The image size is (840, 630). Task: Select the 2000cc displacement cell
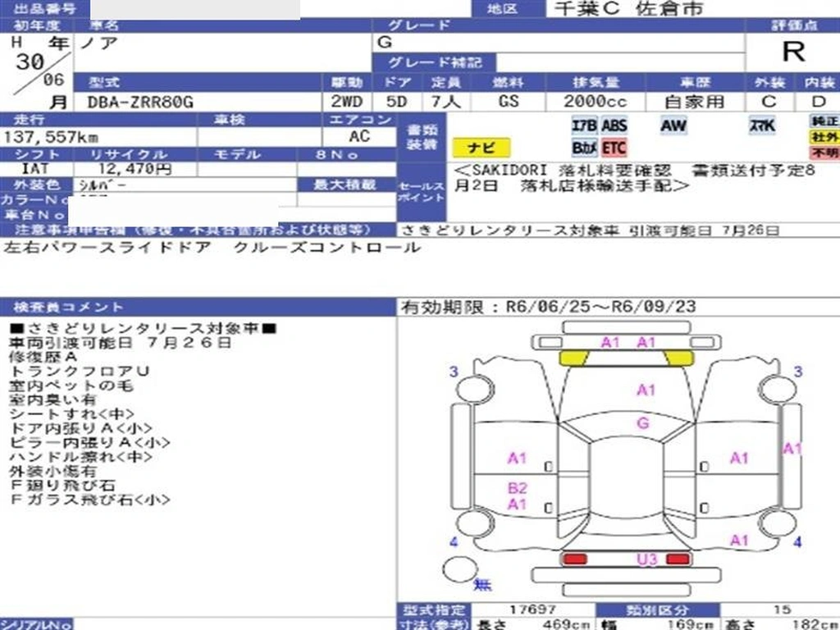point(595,102)
